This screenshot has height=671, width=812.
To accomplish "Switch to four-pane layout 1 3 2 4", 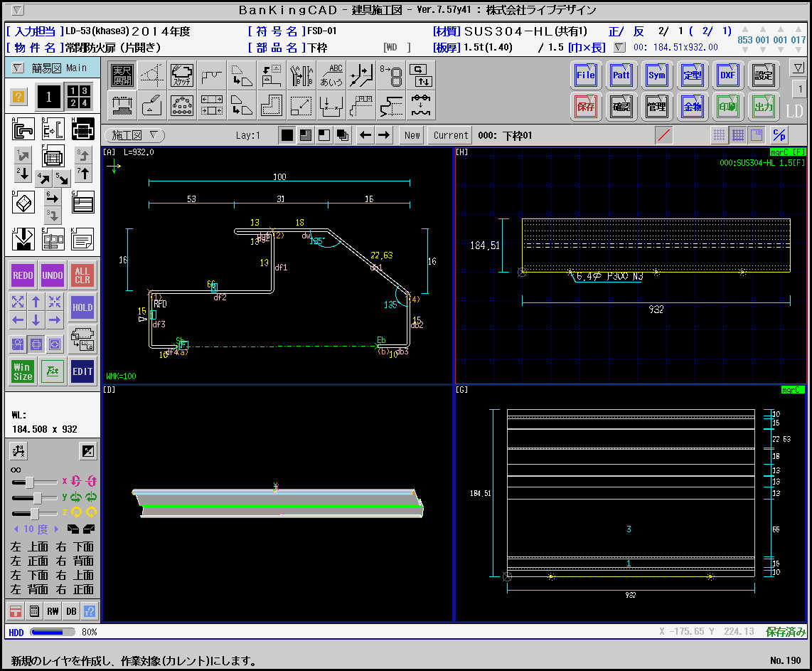I will [x=79, y=96].
